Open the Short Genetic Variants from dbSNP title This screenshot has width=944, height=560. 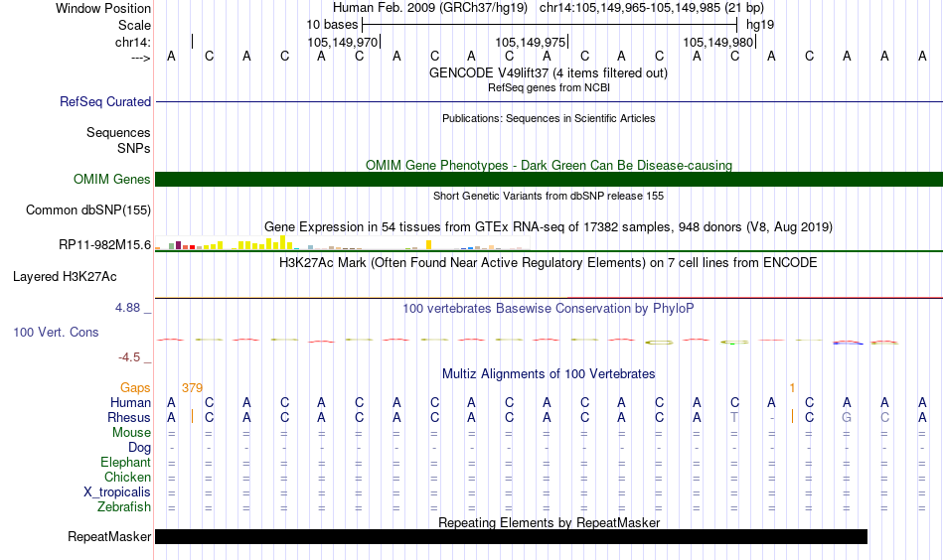[x=549, y=196]
